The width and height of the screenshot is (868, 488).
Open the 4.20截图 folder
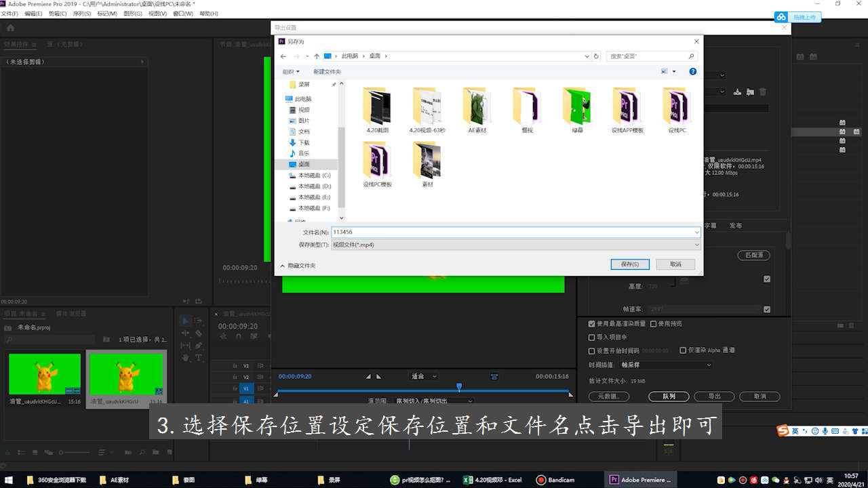(377, 110)
